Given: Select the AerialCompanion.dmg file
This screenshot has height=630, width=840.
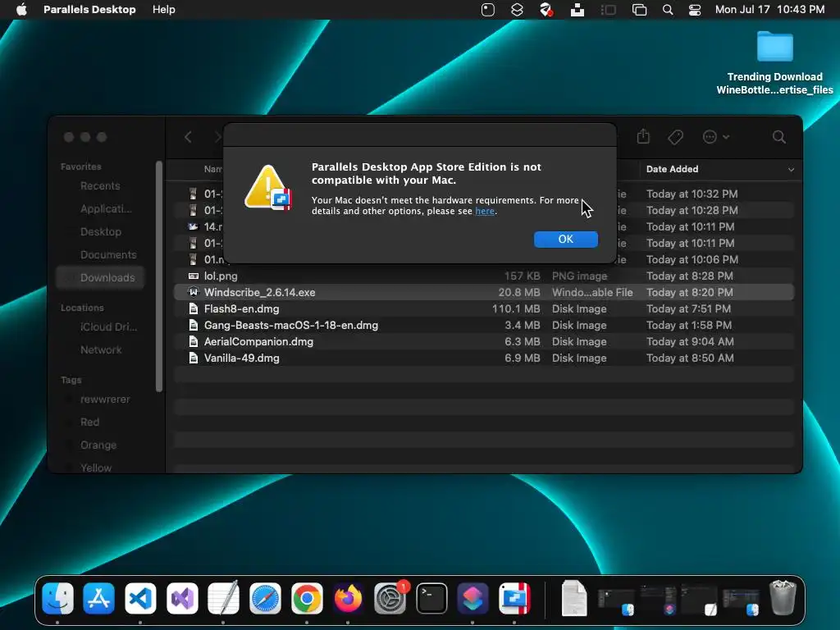Looking at the screenshot, I should [x=484, y=342].
